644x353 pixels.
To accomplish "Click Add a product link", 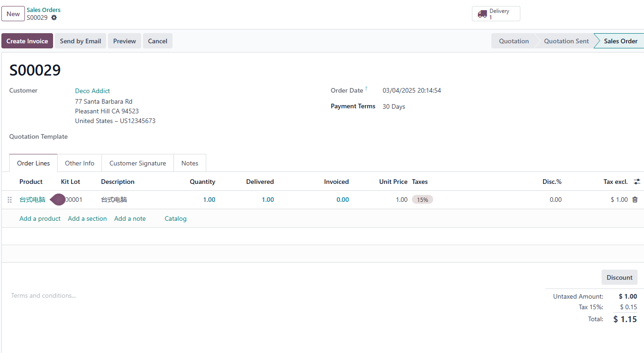I will [x=40, y=218].
